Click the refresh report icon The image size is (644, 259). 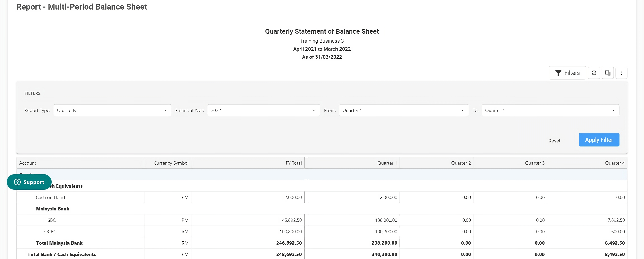594,73
